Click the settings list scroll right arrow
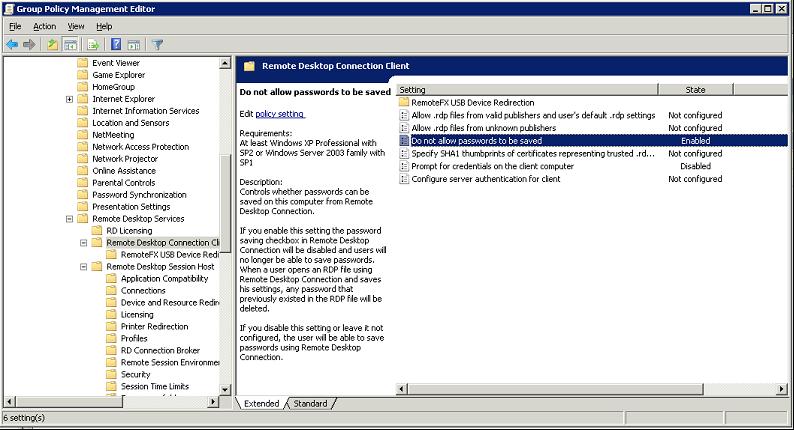The height and width of the screenshot is (430, 794). point(782,389)
